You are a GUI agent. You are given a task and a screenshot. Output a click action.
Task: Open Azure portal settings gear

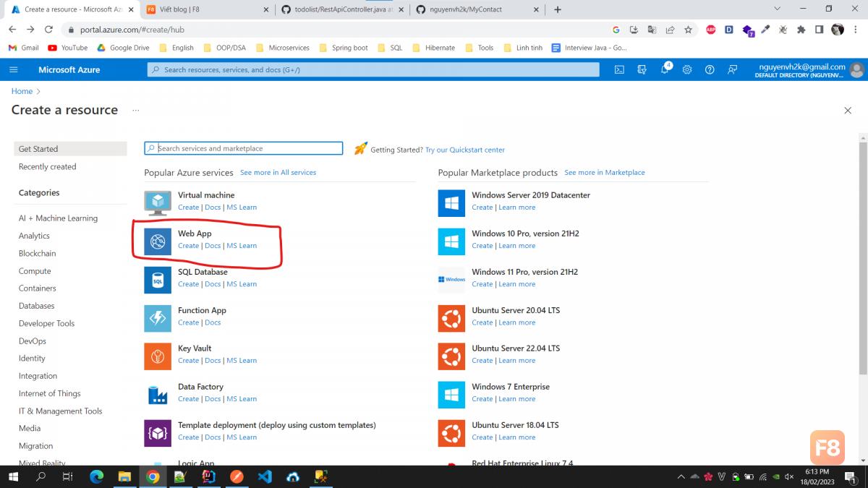687,69
